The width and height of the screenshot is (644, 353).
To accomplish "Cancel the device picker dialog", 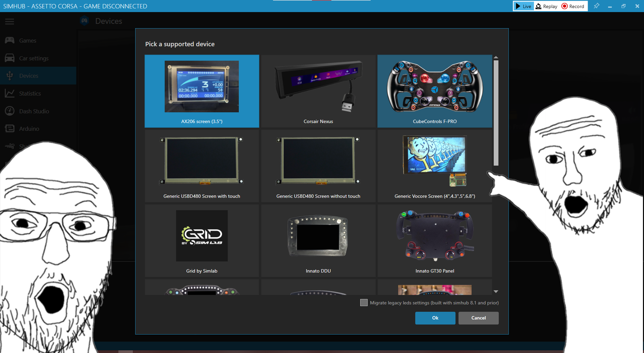I will coord(478,318).
